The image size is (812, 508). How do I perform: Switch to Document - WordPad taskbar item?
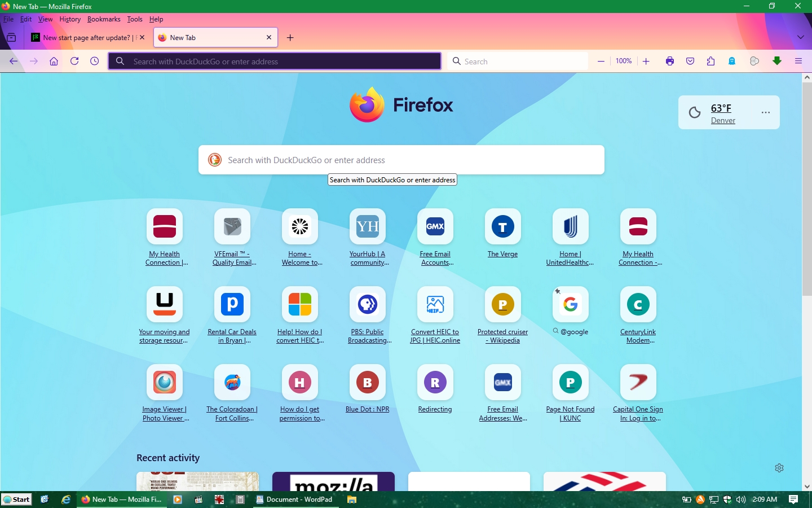(x=294, y=500)
